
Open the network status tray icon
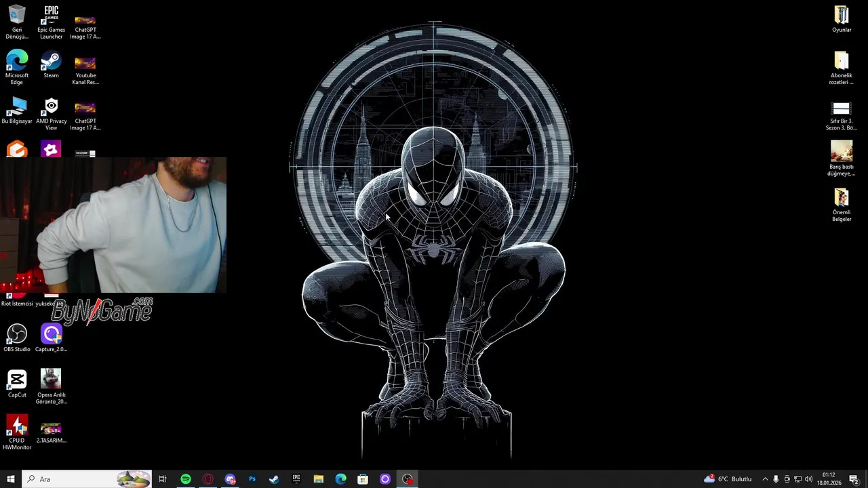pyautogui.click(x=797, y=479)
